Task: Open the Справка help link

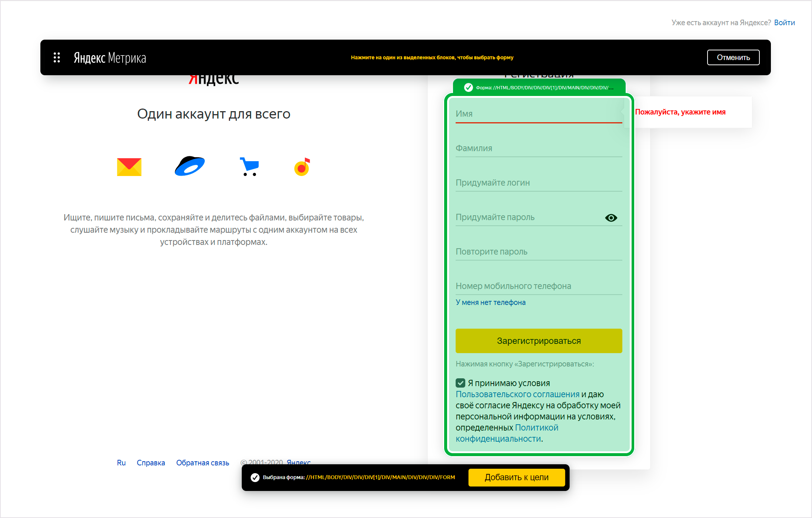Action: pos(151,462)
